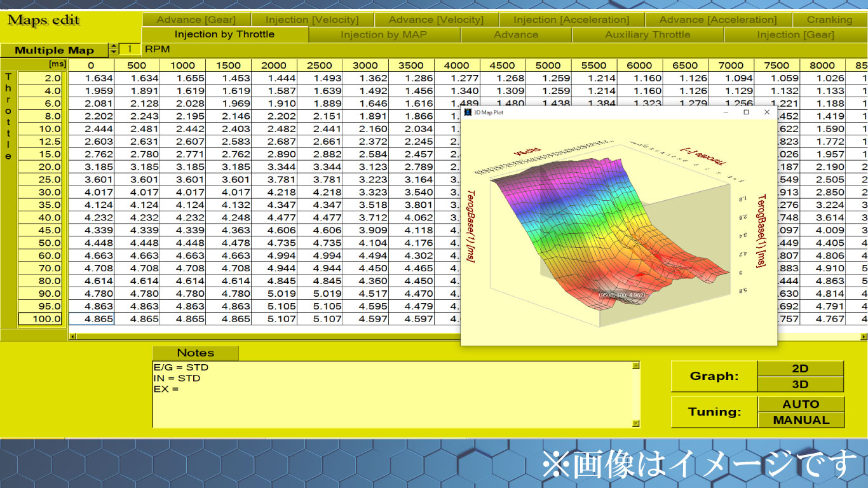Click the Multiple Map number field
Screen dimensions: 868x488
tap(130, 49)
